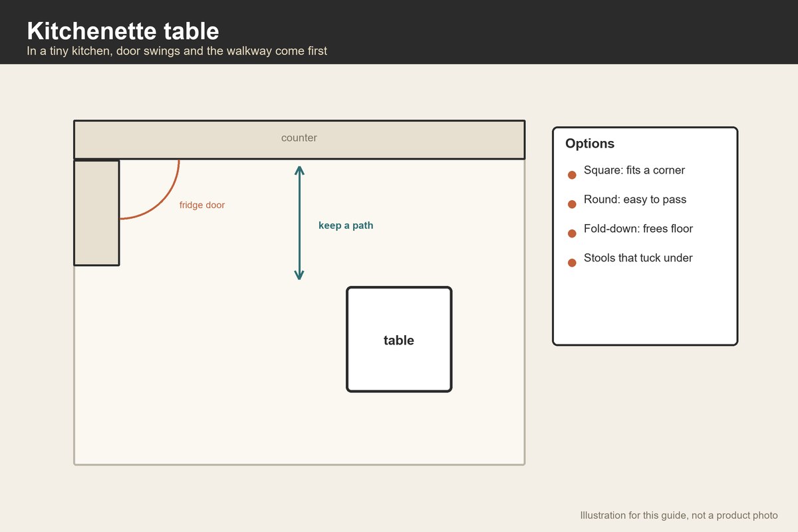Click 'Fold-down: frees floor' option
The image size is (798, 532).
tap(638, 229)
